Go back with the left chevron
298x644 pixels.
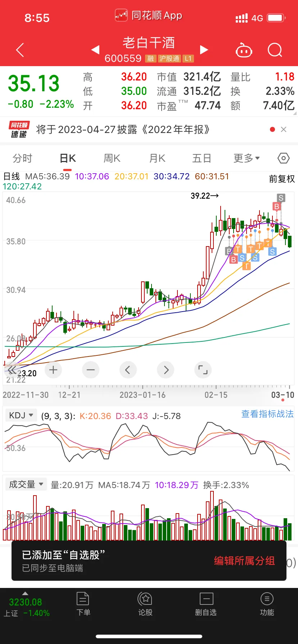(x=20, y=50)
